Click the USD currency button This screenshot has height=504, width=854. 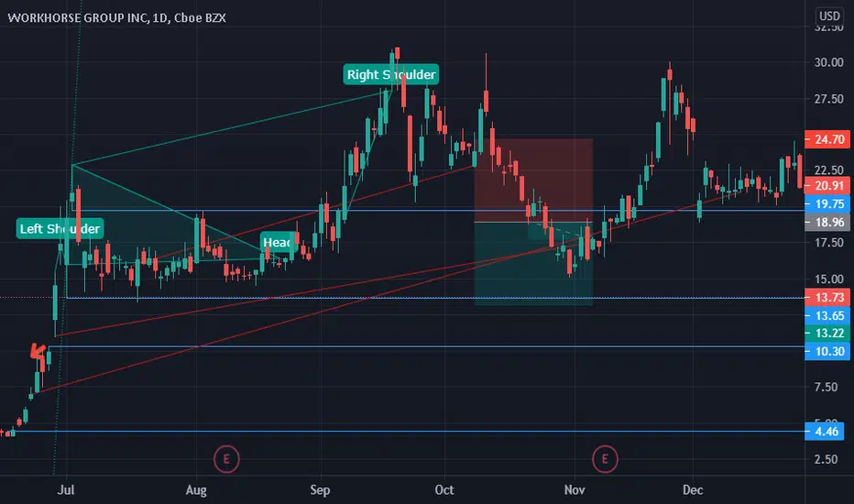click(829, 16)
